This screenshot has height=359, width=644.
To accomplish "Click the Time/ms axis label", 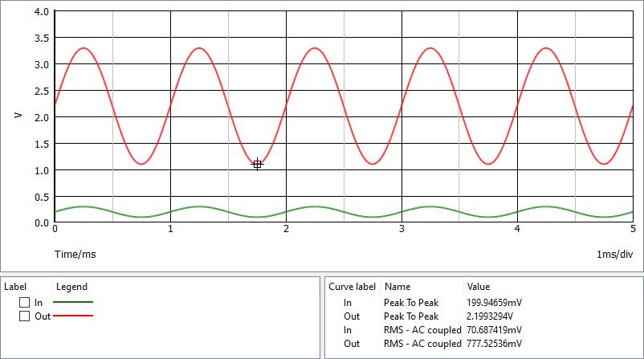I will (x=75, y=255).
